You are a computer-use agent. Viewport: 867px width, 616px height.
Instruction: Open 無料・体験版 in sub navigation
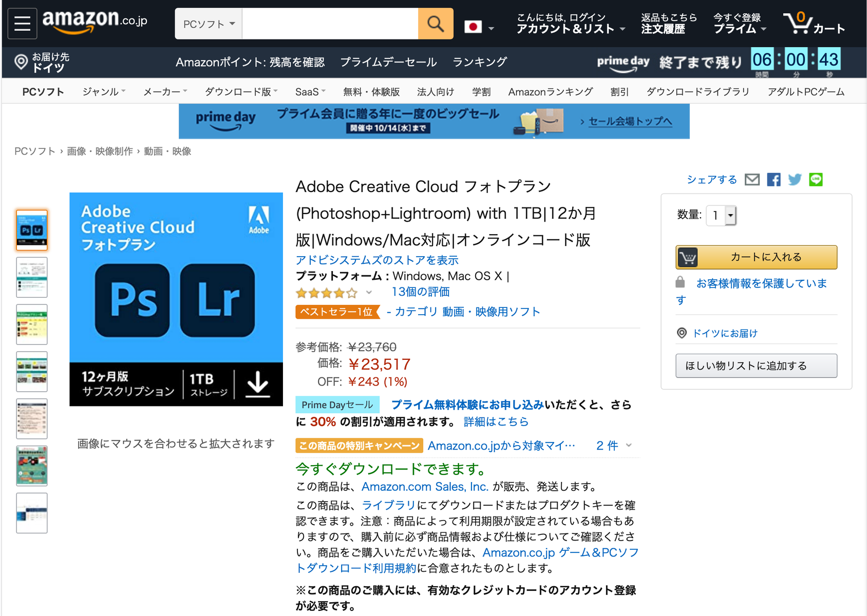tap(371, 92)
